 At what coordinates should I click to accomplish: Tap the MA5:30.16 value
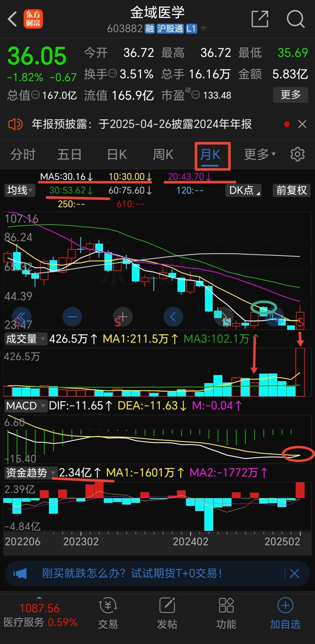pyautogui.click(x=66, y=177)
